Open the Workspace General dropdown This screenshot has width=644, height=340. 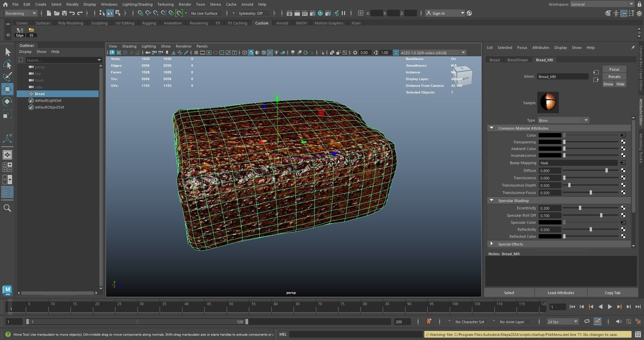(x=602, y=4)
